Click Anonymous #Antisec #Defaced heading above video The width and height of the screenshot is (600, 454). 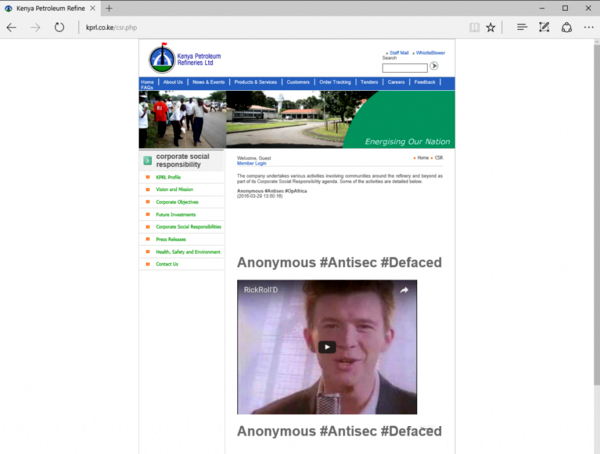(x=339, y=263)
